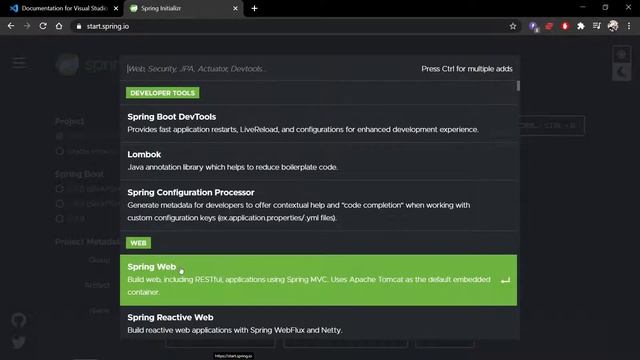Click the dependency list scrollbar
640x360 pixels.
(518, 86)
